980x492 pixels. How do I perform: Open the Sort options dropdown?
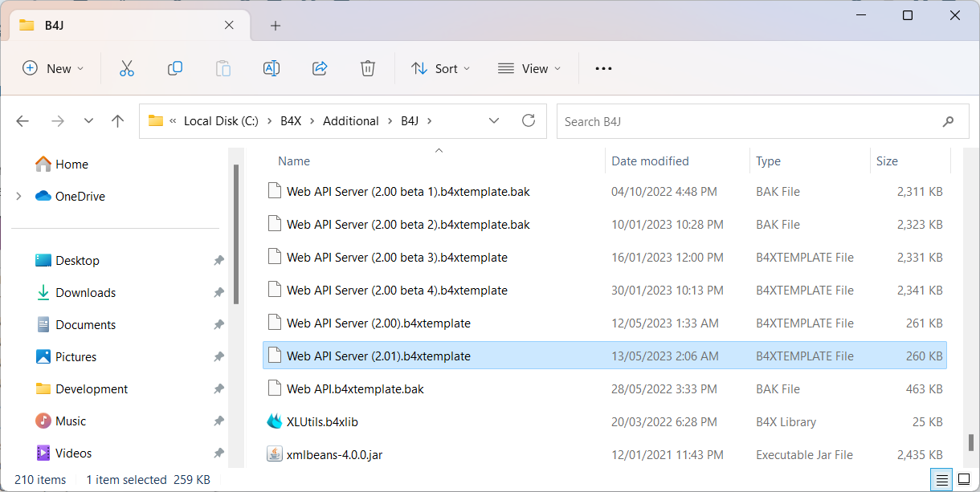coord(441,68)
